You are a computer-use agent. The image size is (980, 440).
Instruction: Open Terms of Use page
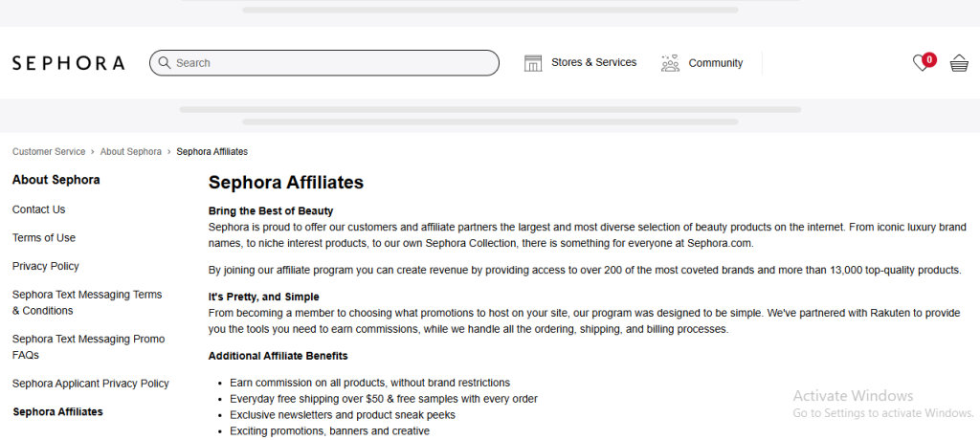[44, 238]
